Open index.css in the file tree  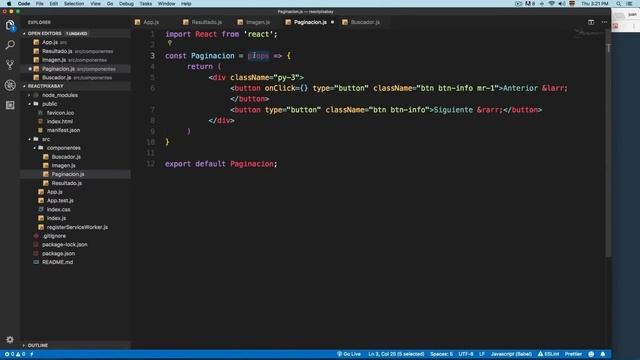[x=58, y=209]
